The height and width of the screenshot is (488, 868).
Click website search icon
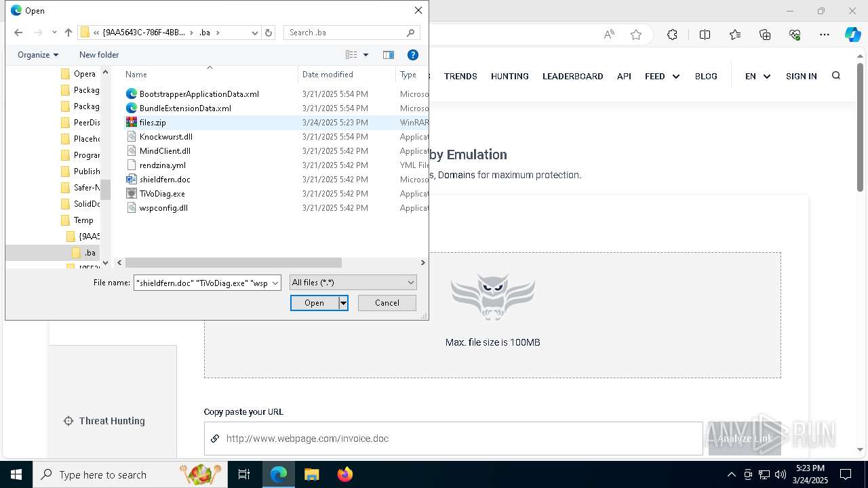(836, 76)
